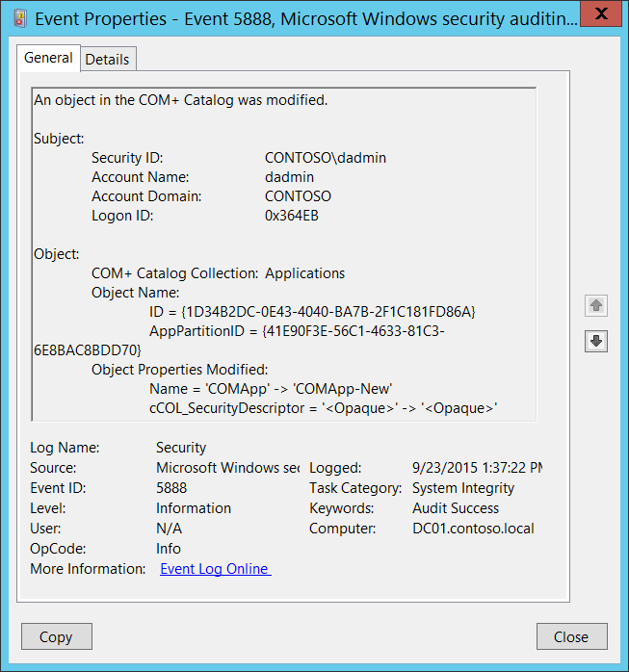Image resolution: width=629 pixels, height=672 pixels.
Task: Click the User value 'N/A'
Action: [x=169, y=529]
